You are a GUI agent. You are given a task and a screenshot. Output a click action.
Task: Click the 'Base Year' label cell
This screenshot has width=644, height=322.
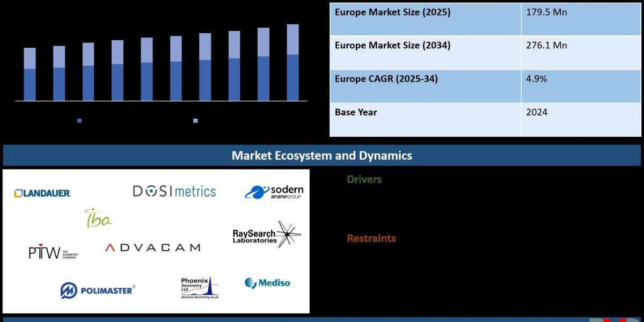(x=425, y=120)
